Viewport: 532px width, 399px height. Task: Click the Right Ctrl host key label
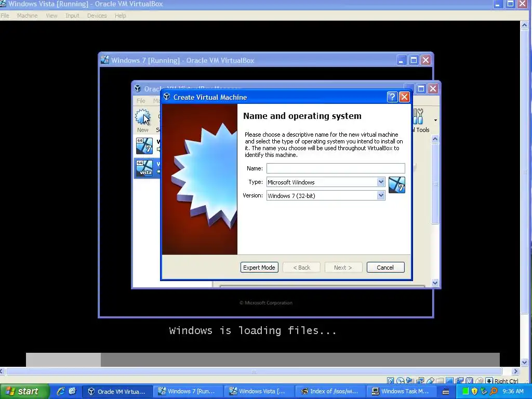(x=506, y=381)
